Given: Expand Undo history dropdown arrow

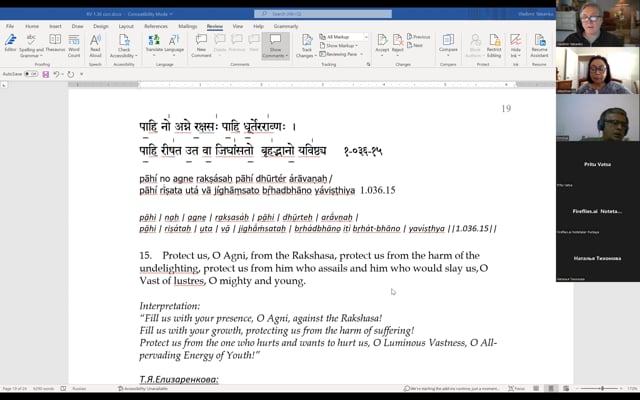Looking at the screenshot, I should tap(62, 74).
